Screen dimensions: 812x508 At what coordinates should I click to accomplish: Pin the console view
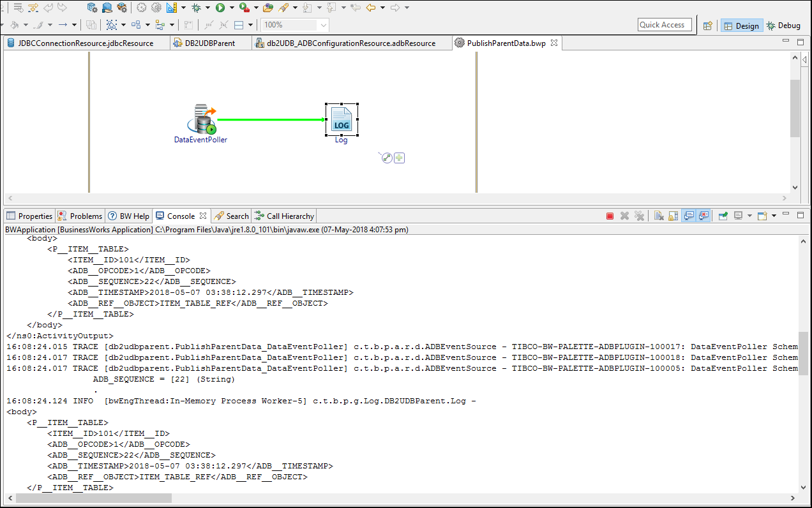tap(723, 216)
